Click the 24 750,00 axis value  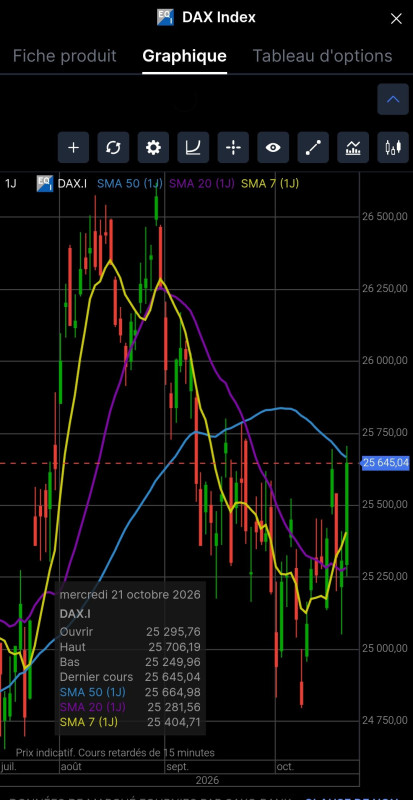385,720
